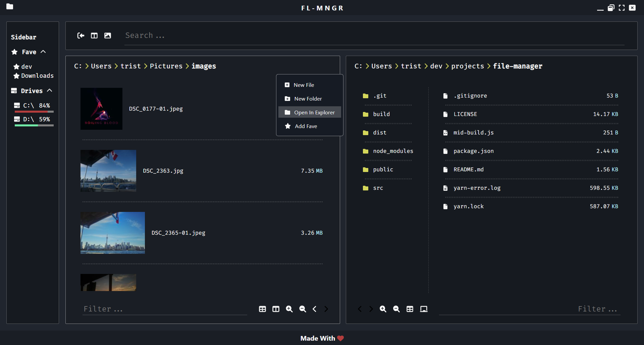Select the mid-build.js file

(530, 133)
